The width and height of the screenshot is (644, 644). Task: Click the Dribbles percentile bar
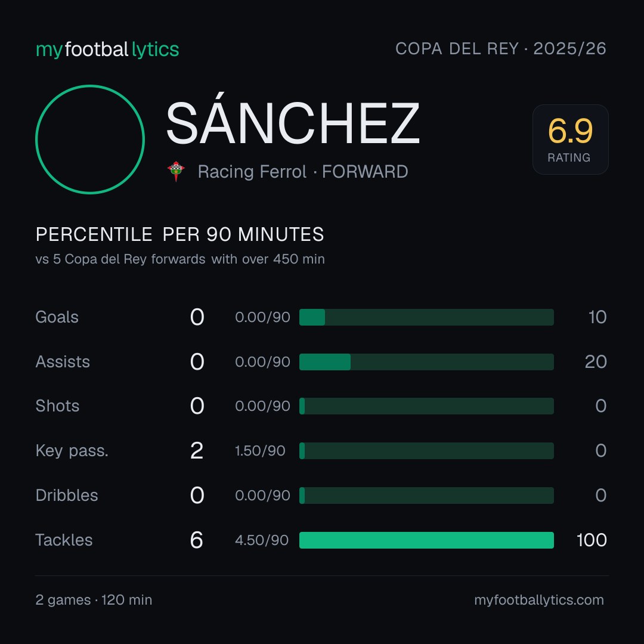426,496
